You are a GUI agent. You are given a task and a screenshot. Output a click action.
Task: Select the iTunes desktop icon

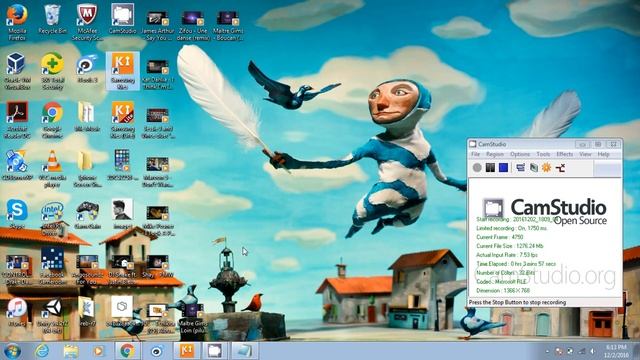click(x=17, y=312)
